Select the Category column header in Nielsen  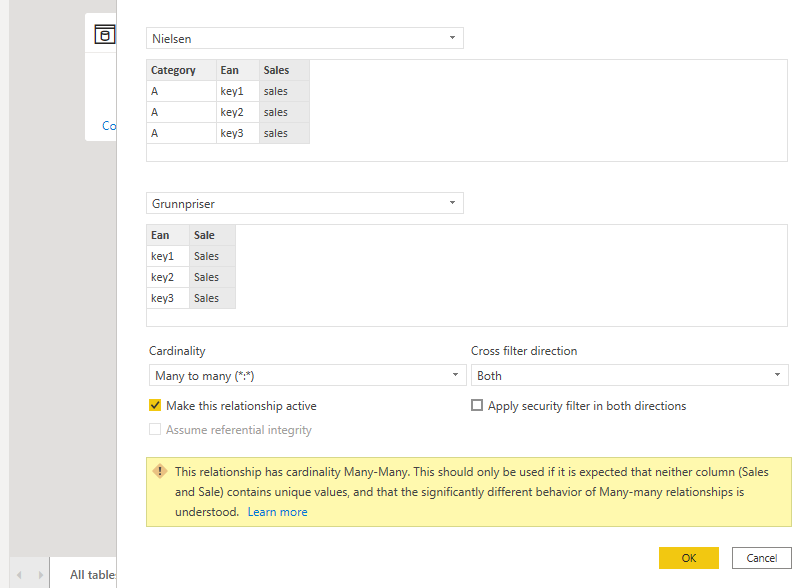(181, 70)
